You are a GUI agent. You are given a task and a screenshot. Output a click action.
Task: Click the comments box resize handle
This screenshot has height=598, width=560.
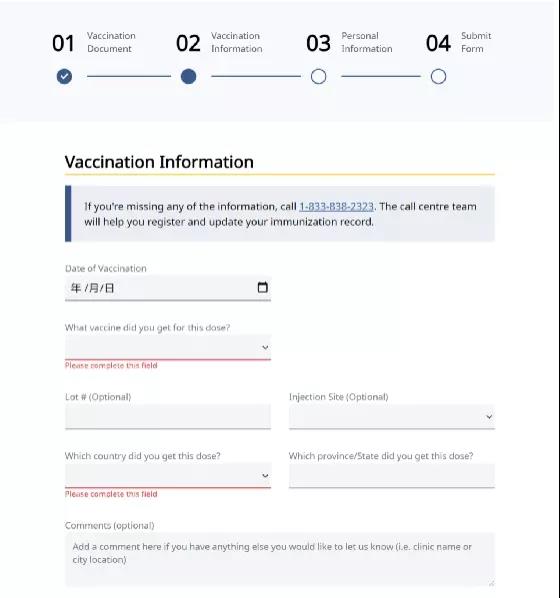(491, 583)
